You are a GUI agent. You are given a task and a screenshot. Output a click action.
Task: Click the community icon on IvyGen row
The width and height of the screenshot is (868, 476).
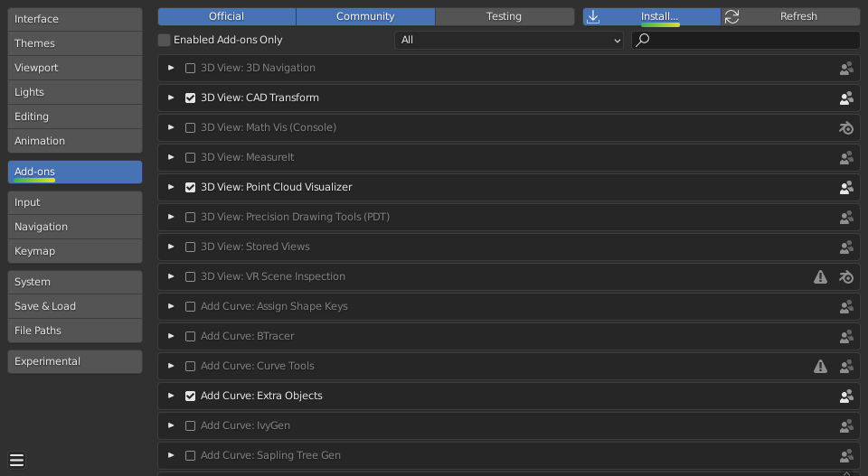(x=846, y=426)
